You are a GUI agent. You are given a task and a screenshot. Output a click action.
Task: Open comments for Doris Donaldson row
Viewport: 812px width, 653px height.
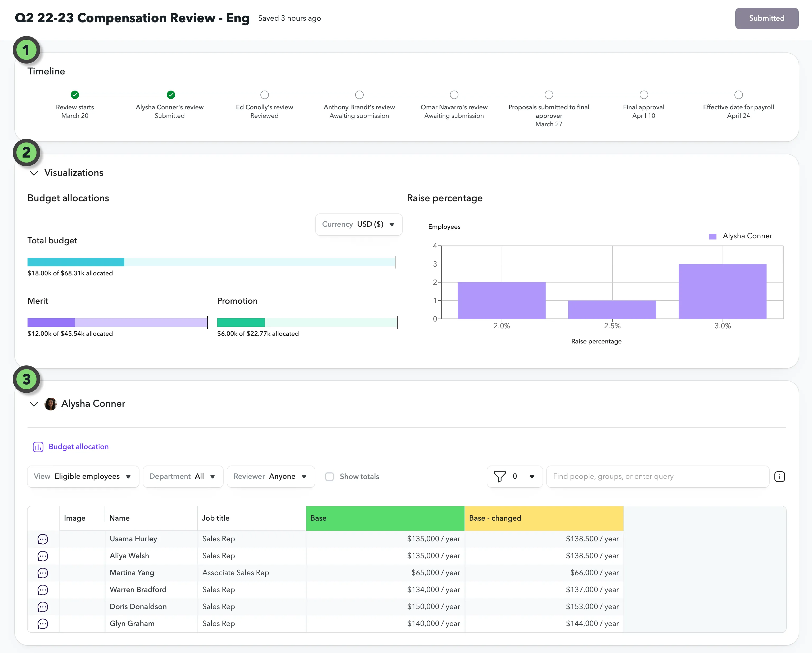(x=43, y=607)
